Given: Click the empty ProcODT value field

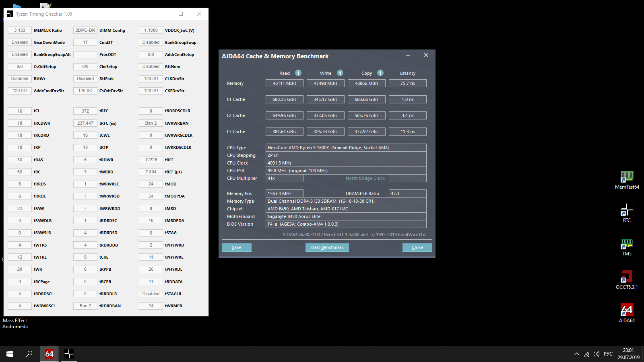Looking at the screenshot, I should click(85, 54).
